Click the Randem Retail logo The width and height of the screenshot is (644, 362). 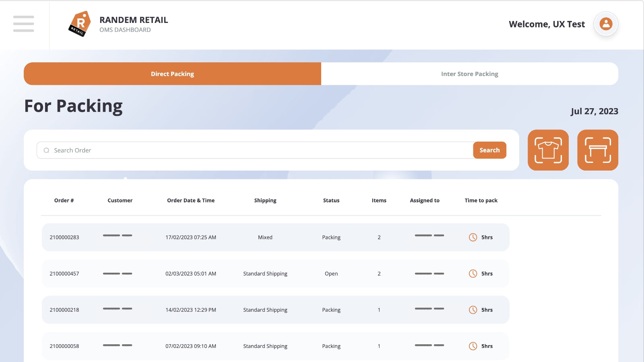click(x=79, y=24)
